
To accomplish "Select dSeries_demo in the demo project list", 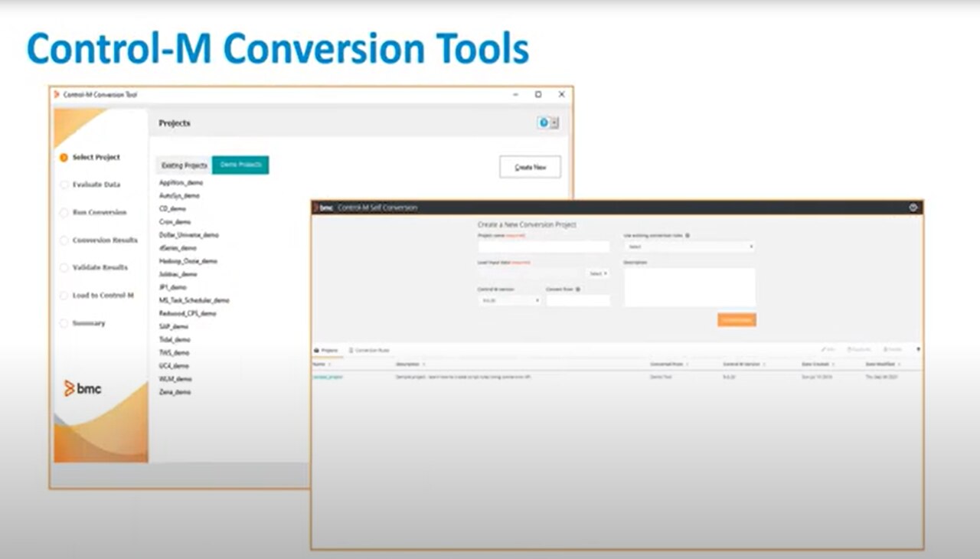I will coord(178,247).
